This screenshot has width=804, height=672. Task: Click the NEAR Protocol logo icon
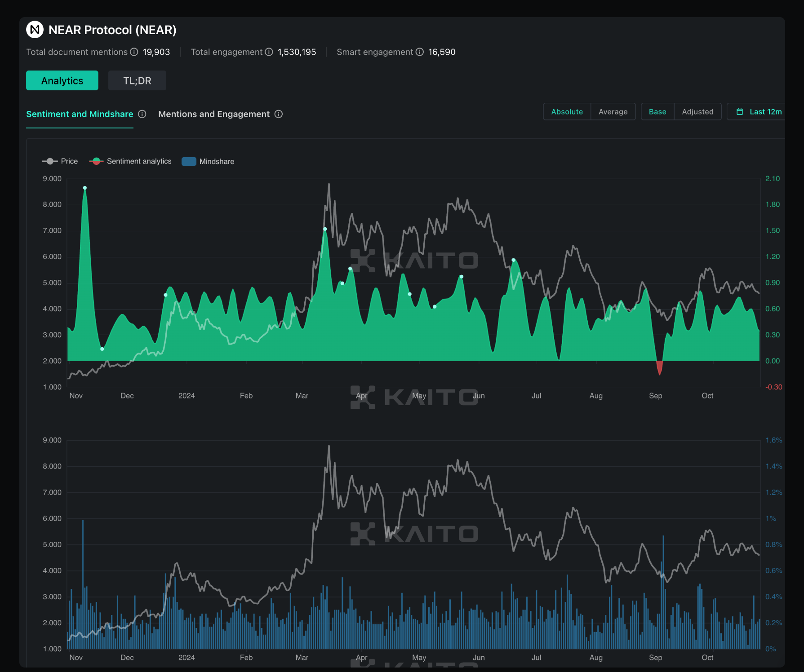tap(35, 30)
